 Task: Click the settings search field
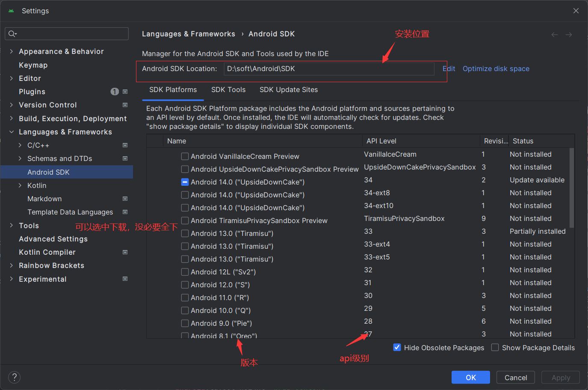tap(67, 34)
